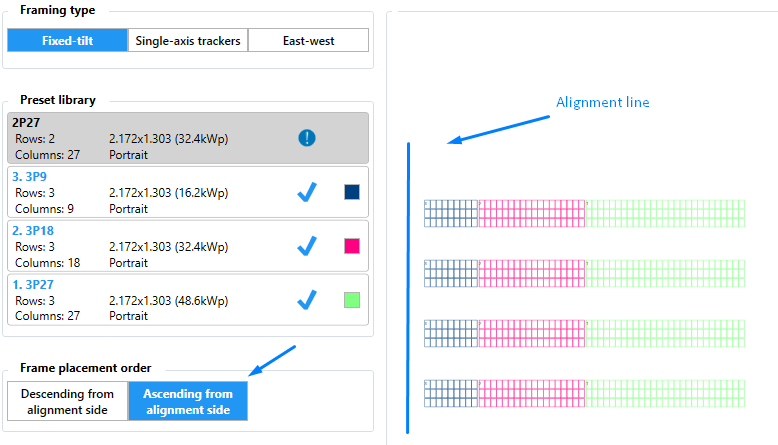Click the green 3P27 color swatch
The height and width of the screenshot is (445, 778).
(352, 299)
